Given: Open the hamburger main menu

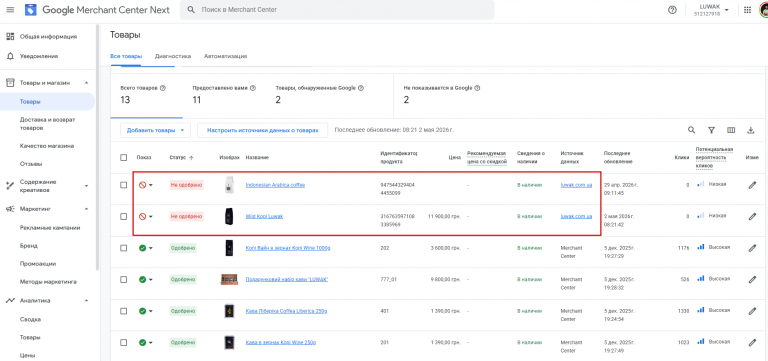Looking at the screenshot, I should (x=10, y=10).
